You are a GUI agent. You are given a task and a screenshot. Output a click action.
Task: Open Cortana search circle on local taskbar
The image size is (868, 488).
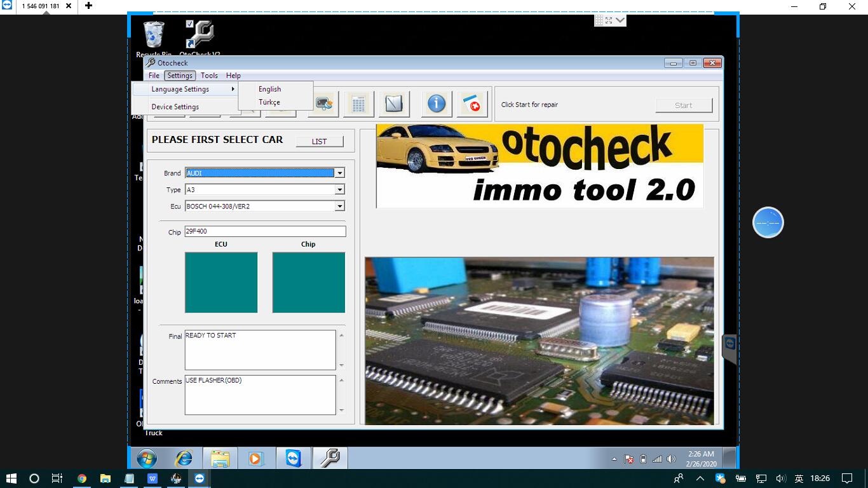point(34,478)
